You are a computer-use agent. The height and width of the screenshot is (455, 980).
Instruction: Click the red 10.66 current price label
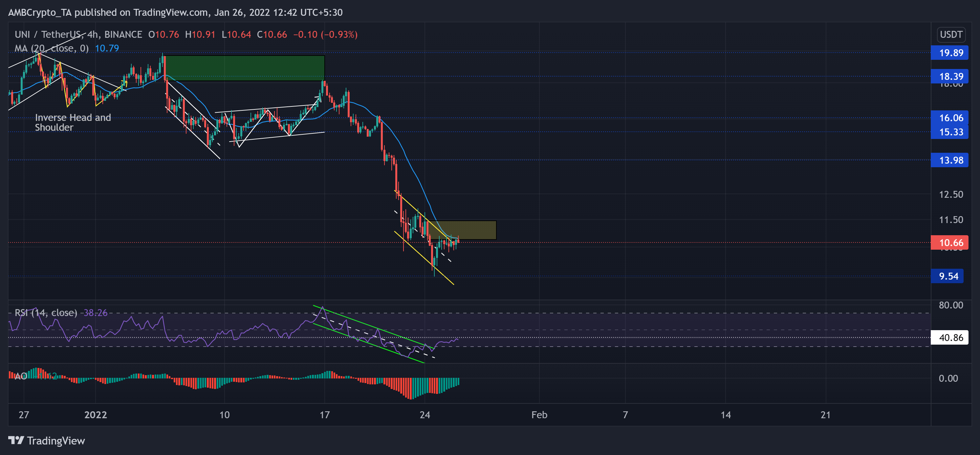pos(949,242)
